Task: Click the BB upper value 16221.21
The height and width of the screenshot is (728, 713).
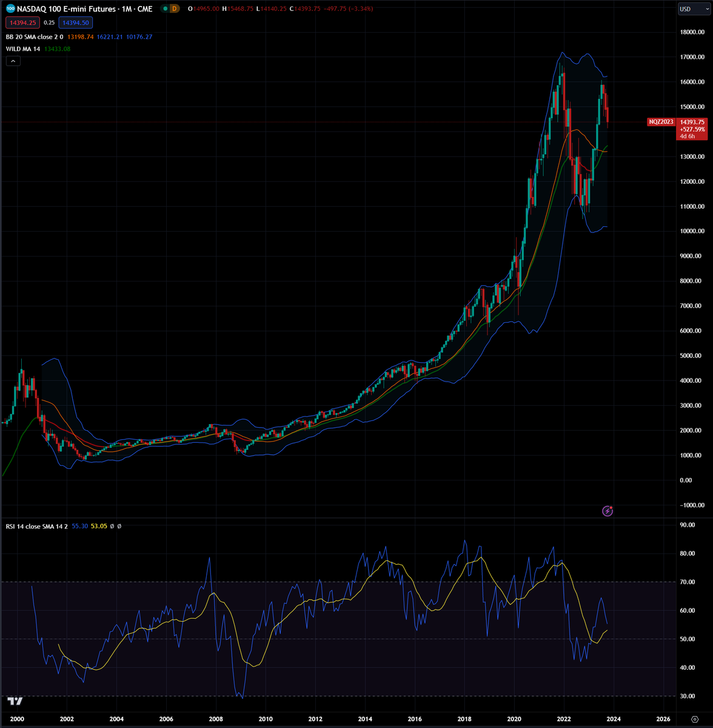Action: 110,37
